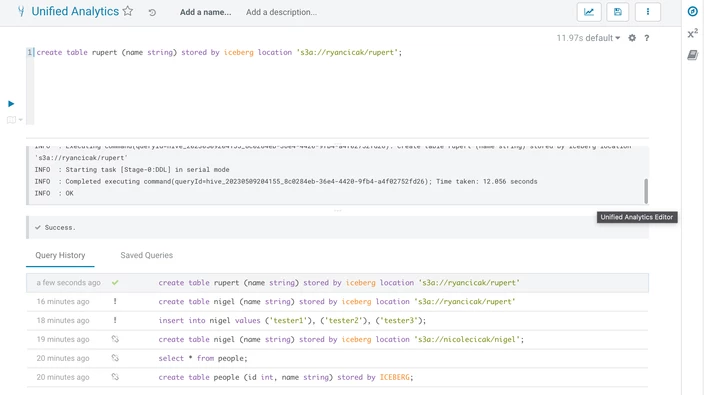Switch to the Query History tab
This screenshot has width=710, height=395.
60,255
